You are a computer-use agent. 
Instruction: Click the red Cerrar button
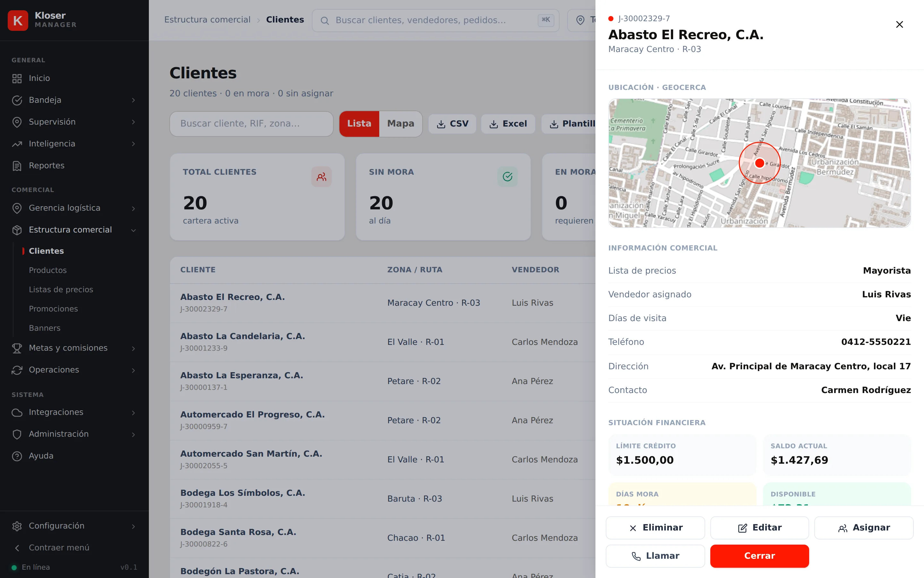click(759, 556)
